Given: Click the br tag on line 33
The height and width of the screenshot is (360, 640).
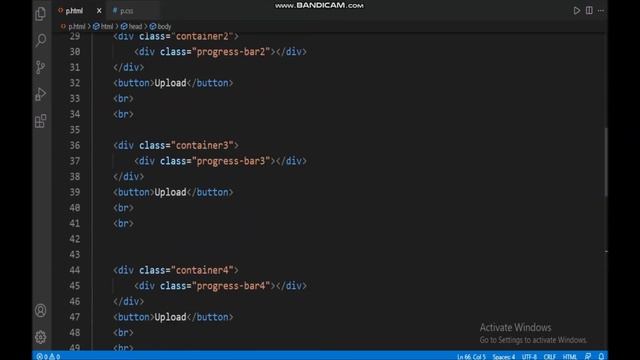Looking at the screenshot, I should (123, 98).
